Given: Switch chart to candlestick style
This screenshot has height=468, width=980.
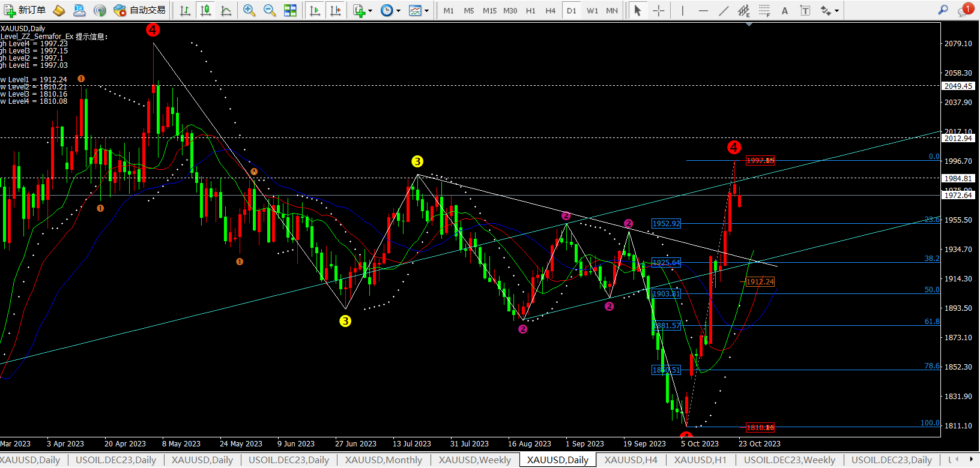Looking at the screenshot, I should click(x=205, y=10).
